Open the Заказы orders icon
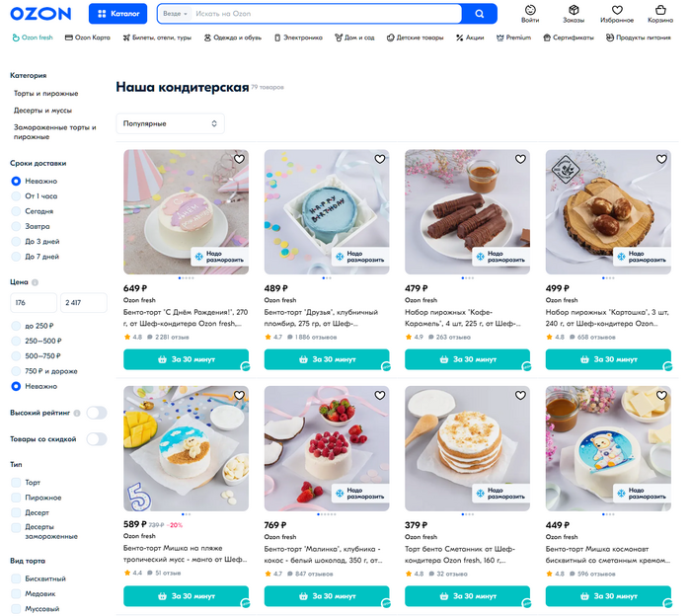 [574, 14]
